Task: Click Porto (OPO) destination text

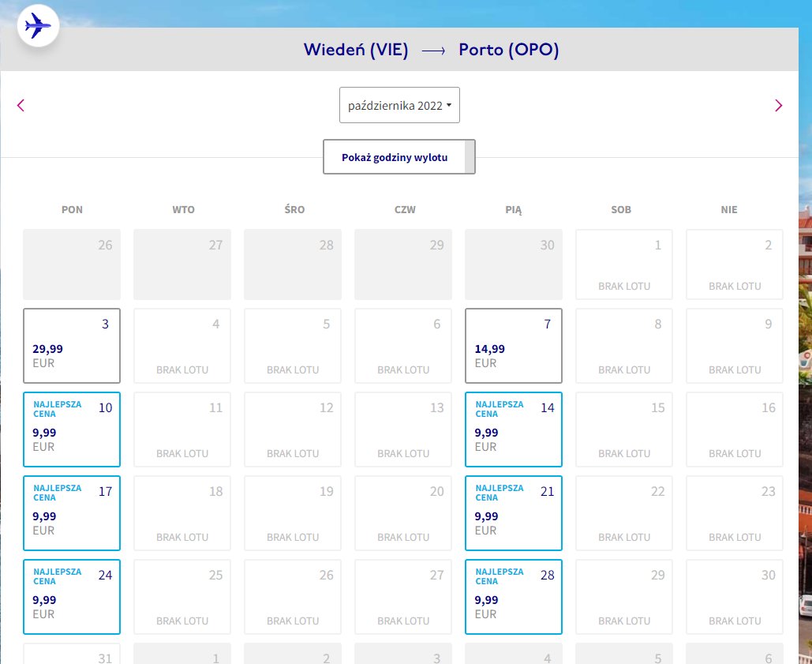Action: pos(508,50)
